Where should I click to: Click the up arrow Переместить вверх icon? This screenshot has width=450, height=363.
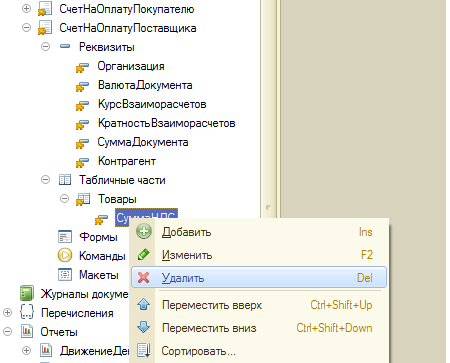click(144, 304)
